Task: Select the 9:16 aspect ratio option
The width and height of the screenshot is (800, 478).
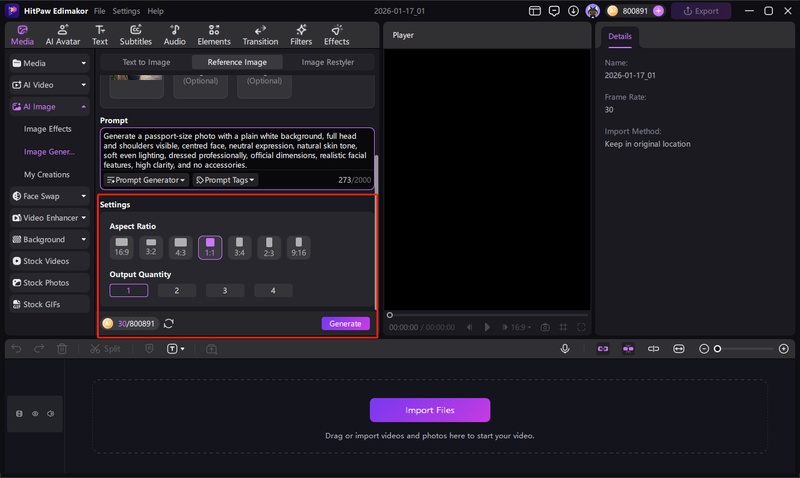Action: click(x=299, y=245)
